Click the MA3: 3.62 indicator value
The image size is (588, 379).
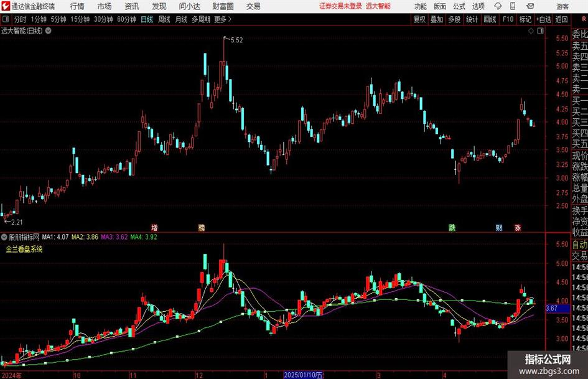click(114, 237)
